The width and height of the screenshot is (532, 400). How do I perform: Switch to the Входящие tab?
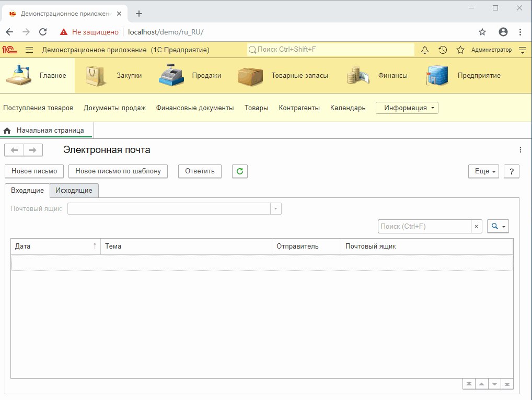28,191
